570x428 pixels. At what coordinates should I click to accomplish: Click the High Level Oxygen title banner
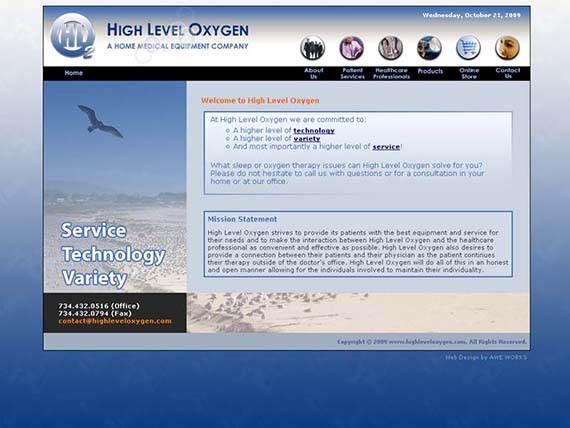point(178,36)
